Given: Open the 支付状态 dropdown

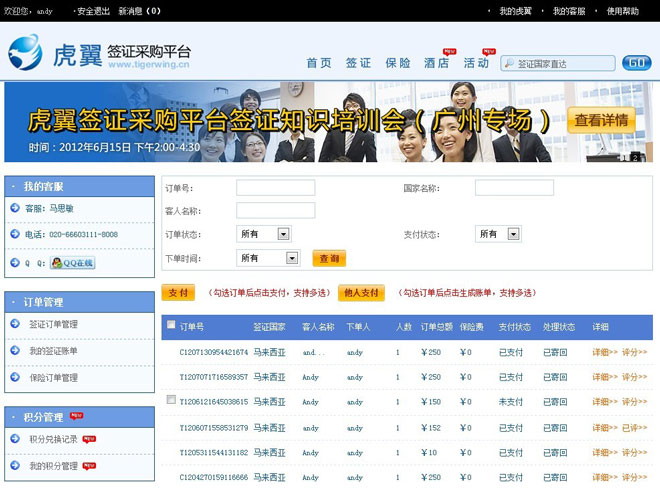Looking at the screenshot, I should coord(498,234).
